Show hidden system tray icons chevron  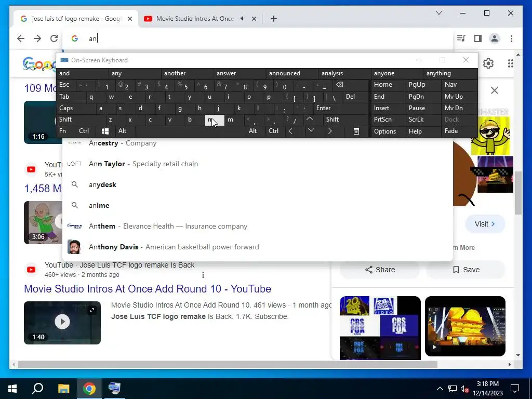[x=440, y=389]
